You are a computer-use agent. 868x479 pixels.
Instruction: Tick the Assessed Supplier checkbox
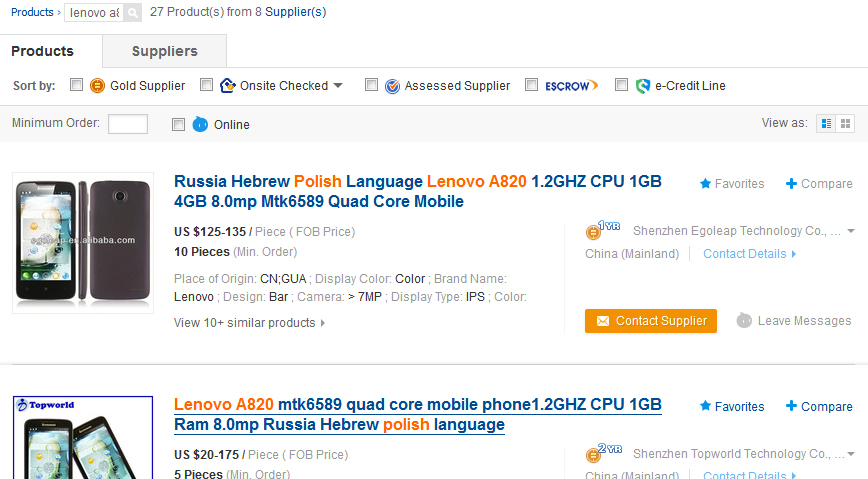coord(371,85)
